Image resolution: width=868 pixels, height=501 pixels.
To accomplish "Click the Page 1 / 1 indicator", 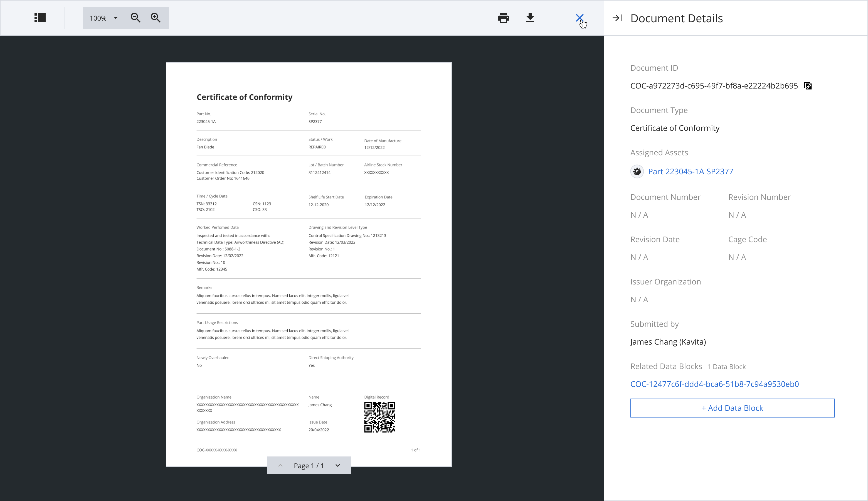I will pos(309,466).
